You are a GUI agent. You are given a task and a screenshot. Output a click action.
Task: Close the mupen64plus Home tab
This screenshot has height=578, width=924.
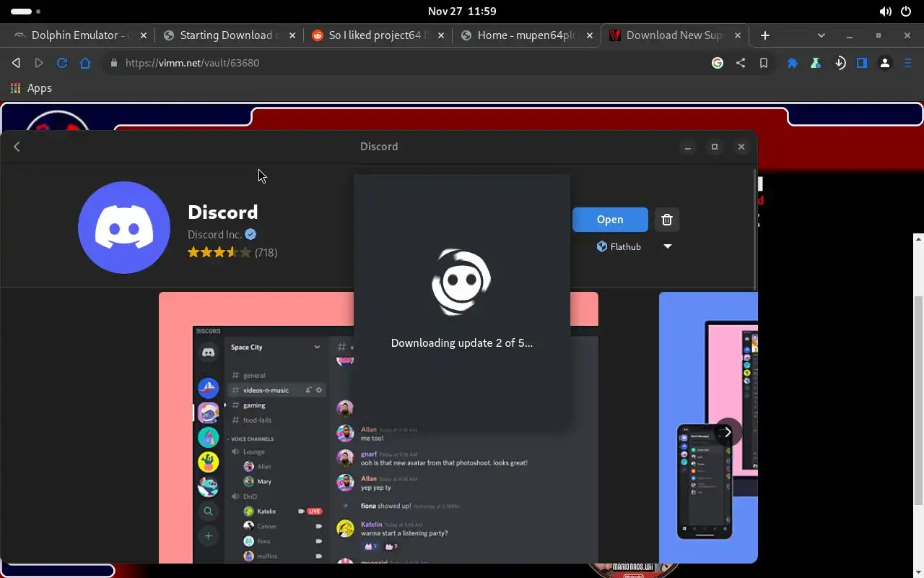pyautogui.click(x=590, y=35)
